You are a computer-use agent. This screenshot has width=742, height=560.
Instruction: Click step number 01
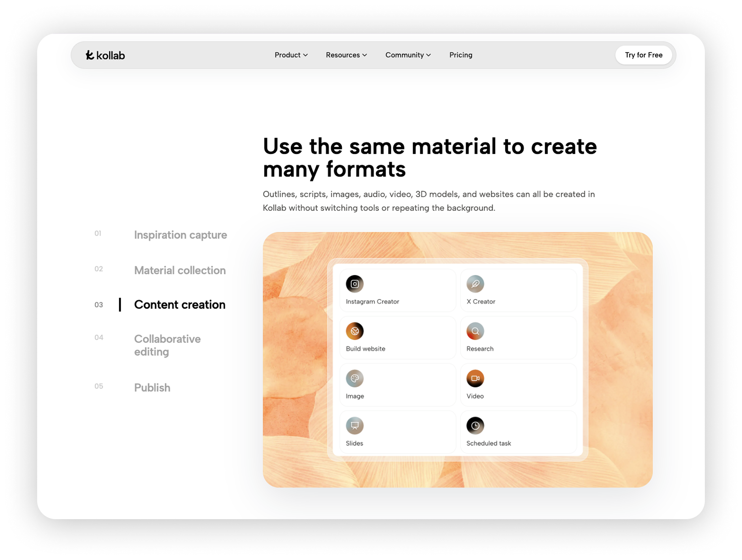[98, 233]
